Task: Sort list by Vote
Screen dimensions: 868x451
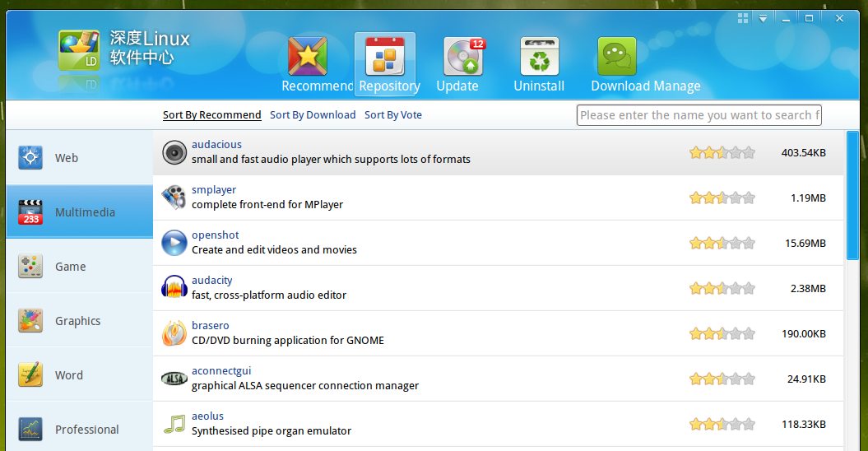Action: [x=393, y=114]
